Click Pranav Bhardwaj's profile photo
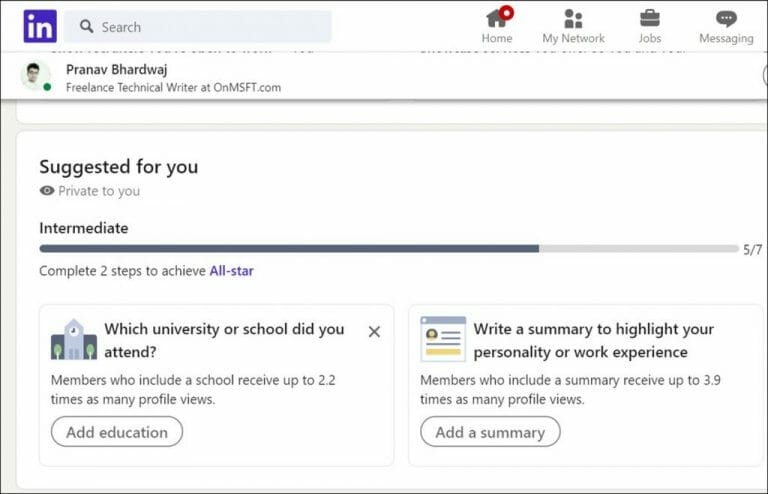Viewport: 768px width, 494px height. [x=36, y=76]
